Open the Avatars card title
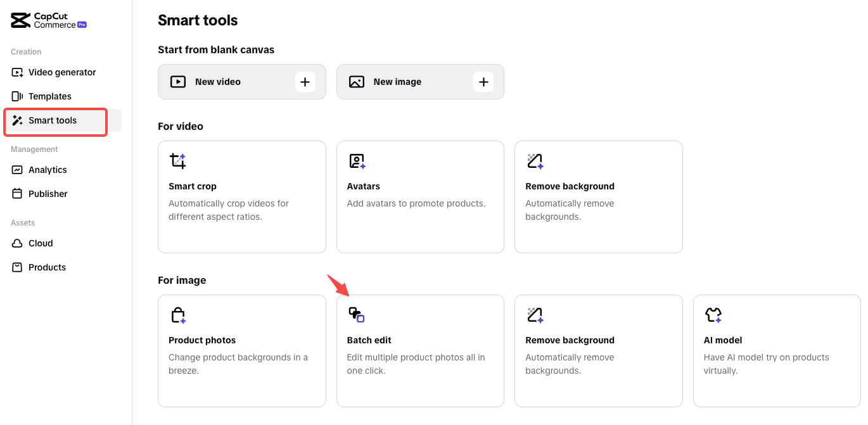 (x=364, y=186)
